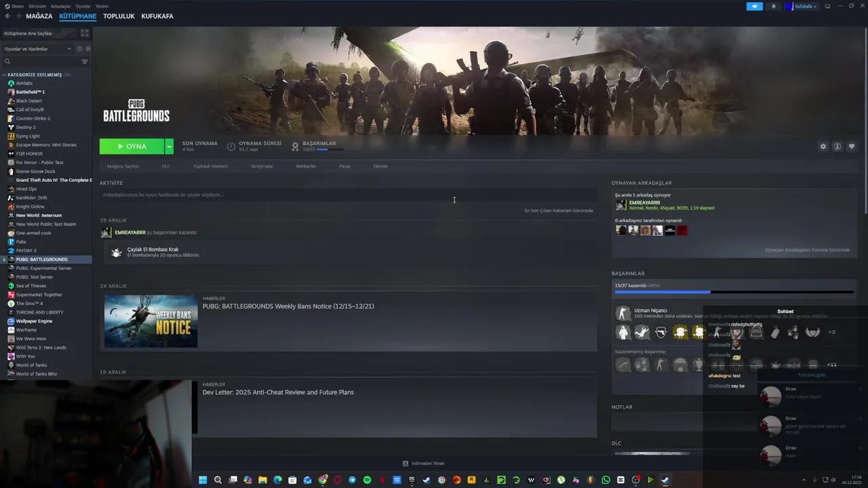Click Weekly Bans Notice thumbnail
Screen dimensions: 868x488
[151, 321]
